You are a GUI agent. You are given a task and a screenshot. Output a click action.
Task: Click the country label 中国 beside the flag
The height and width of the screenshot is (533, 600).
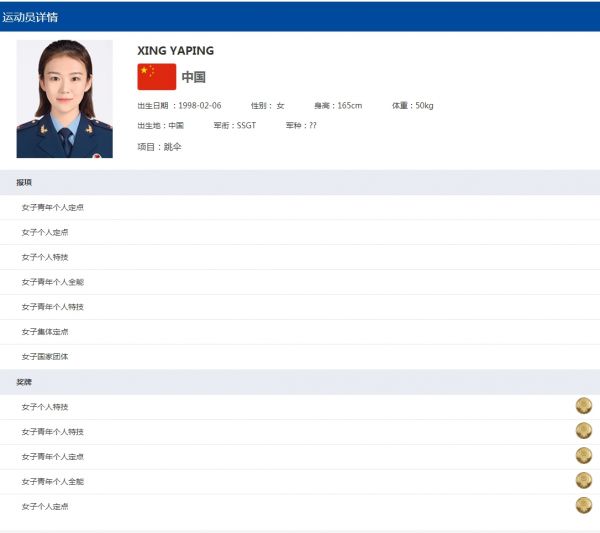pyautogui.click(x=194, y=77)
